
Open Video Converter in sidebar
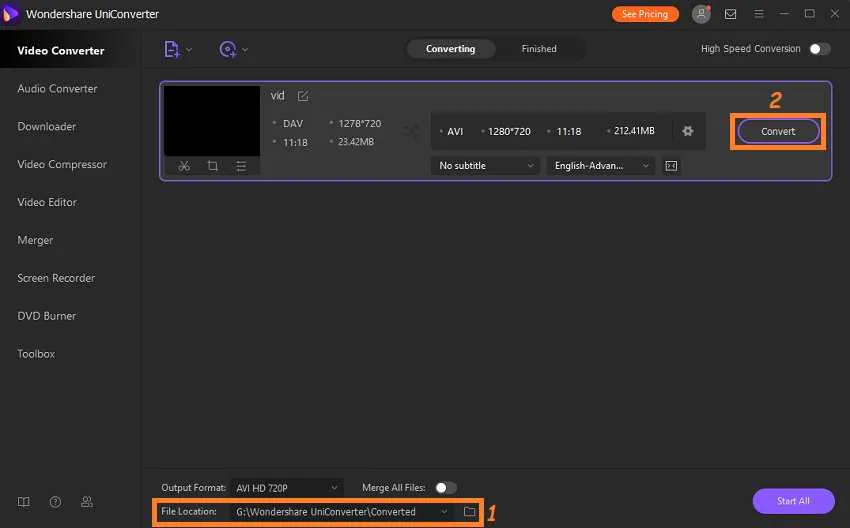coord(61,50)
